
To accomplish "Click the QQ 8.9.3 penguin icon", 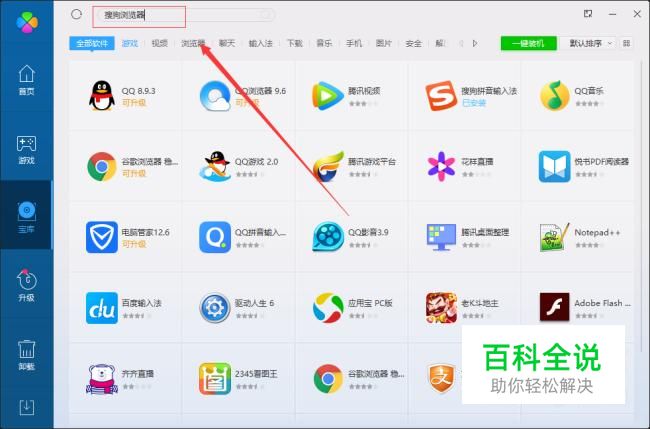I will (102, 96).
